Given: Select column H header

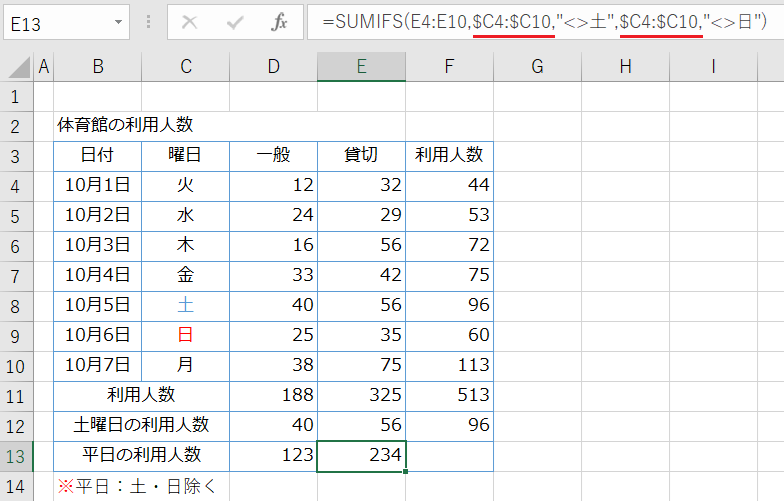Looking at the screenshot, I should point(626,66).
